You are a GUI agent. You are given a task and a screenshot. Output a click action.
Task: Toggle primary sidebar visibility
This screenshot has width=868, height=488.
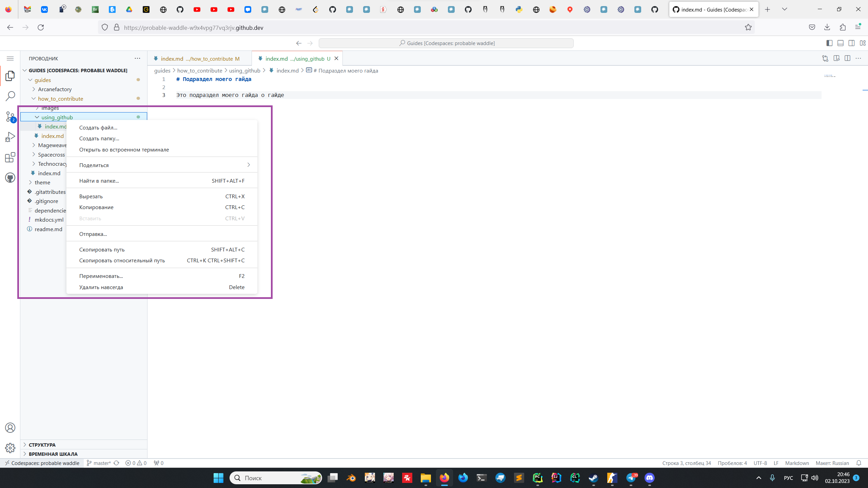829,43
